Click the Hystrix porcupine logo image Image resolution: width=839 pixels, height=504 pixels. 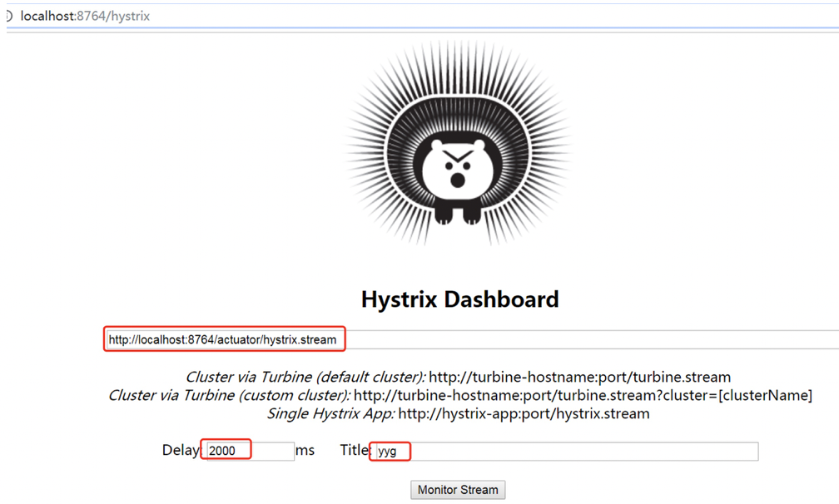458,145
